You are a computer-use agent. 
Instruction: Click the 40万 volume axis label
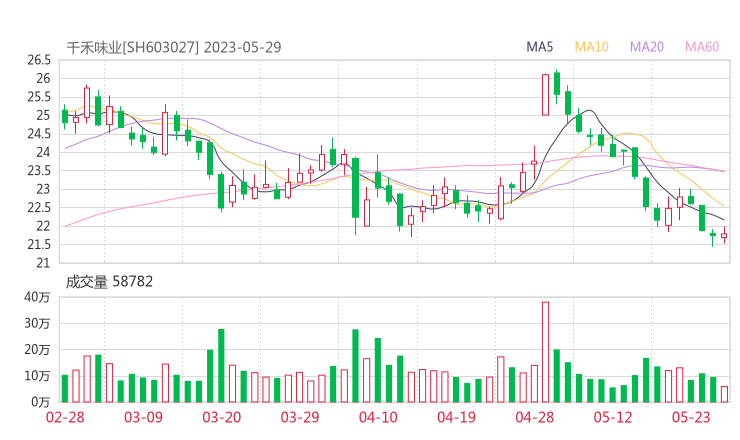pos(37,297)
